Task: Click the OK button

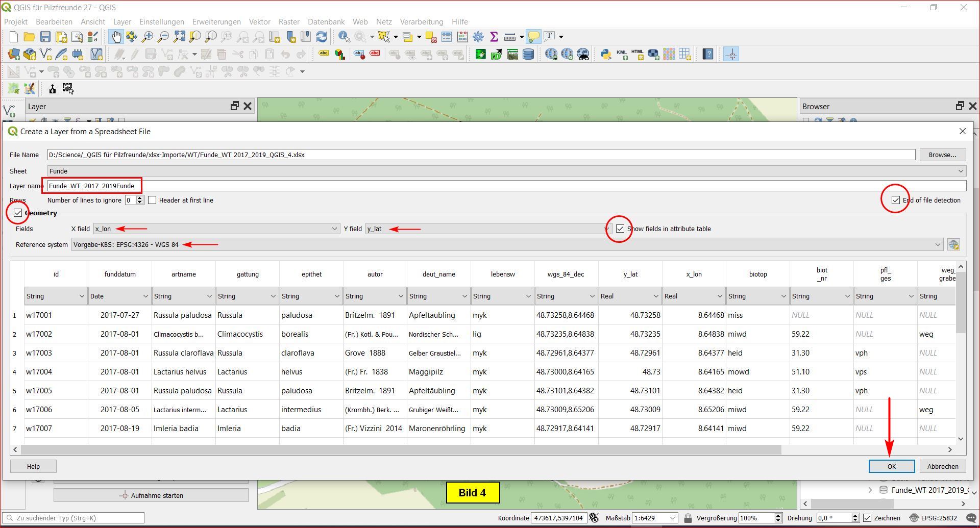Action: [891, 467]
